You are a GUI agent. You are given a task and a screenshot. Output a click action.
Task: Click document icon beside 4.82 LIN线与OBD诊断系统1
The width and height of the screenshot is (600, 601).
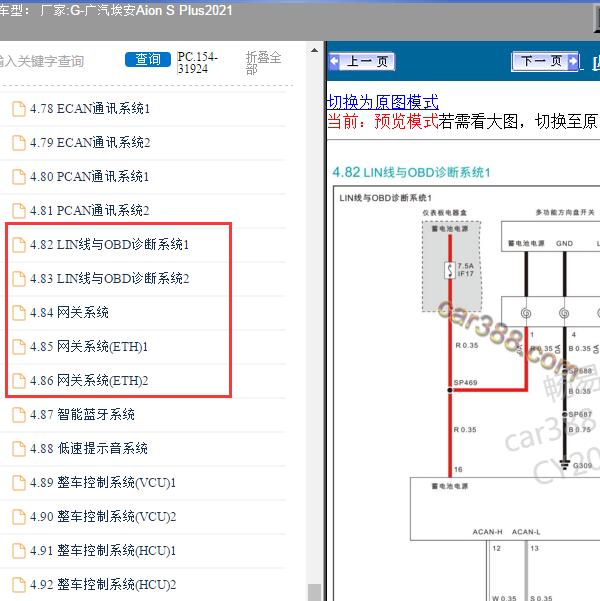pos(18,245)
